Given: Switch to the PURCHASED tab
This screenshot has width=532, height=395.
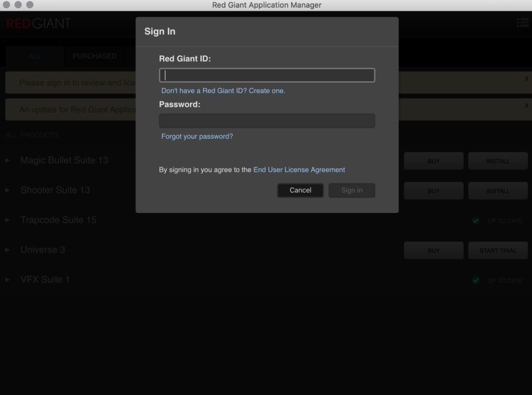Looking at the screenshot, I should click(x=95, y=56).
